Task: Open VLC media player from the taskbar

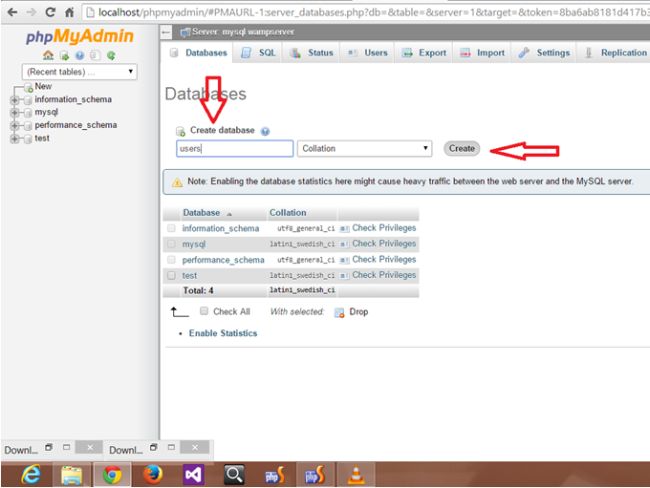Action: 356,474
